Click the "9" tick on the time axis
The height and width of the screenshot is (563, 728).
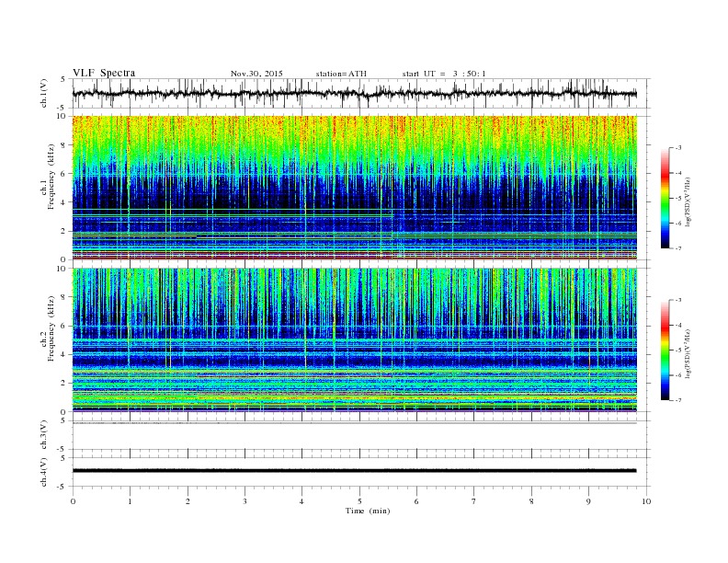click(x=588, y=501)
